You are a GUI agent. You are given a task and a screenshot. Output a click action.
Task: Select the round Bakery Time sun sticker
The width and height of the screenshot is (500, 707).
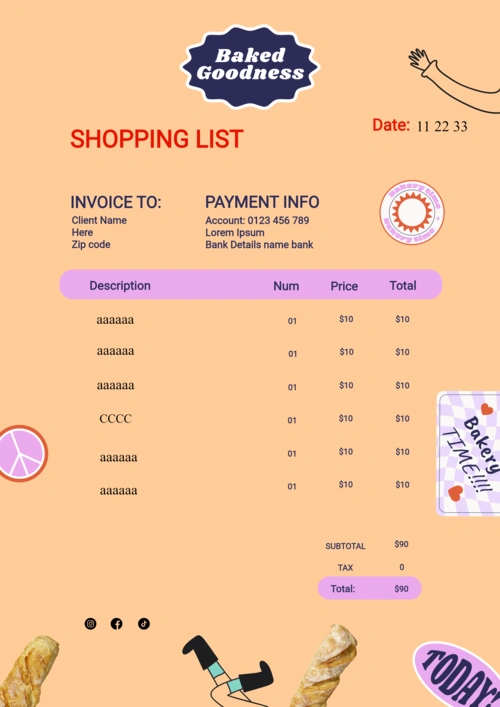pyautogui.click(x=412, y=212)
